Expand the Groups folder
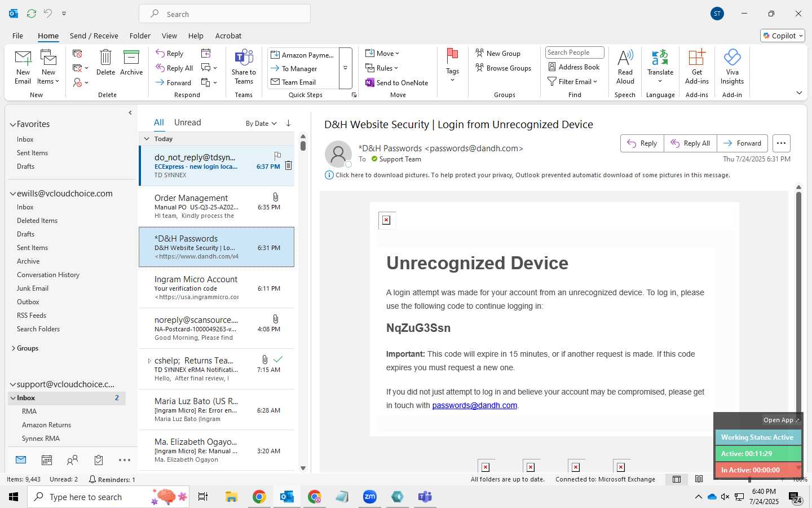 (13, 348)
